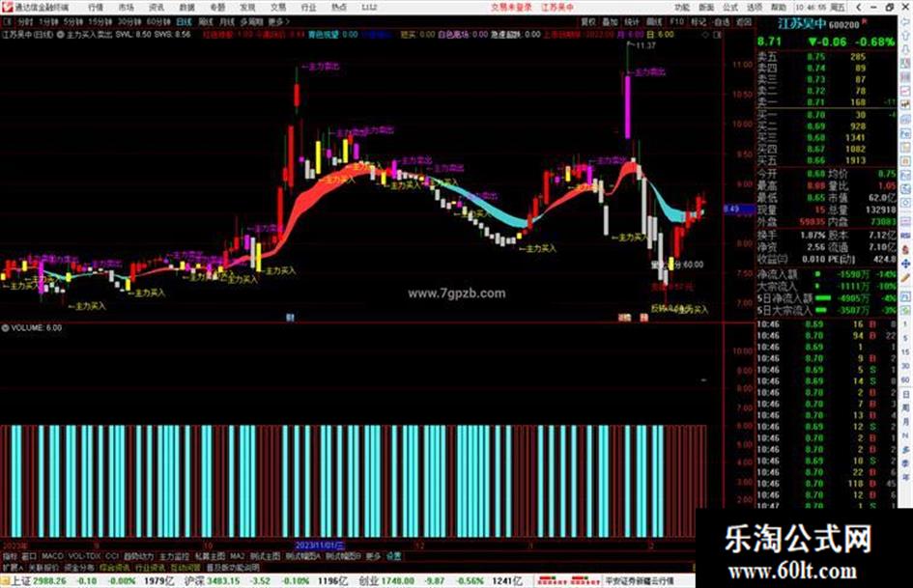Open the 叠加 overlay options
Screen dimensions: 913x588
[610, 21]
